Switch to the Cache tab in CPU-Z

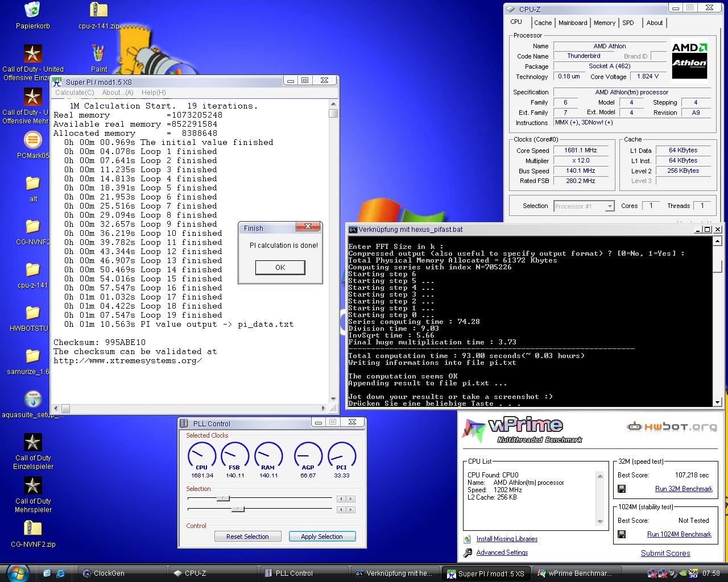[543, 23]
